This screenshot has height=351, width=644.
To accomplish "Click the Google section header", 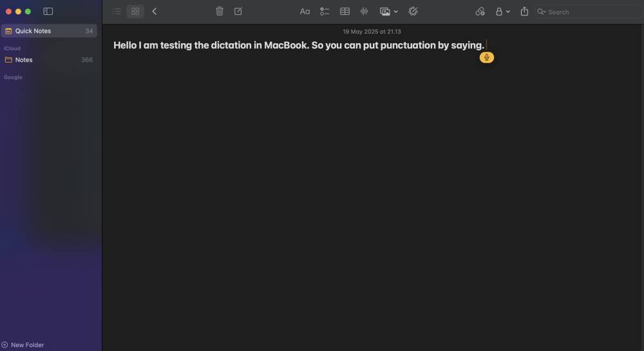I will pyautogui.click(x=13, y=77).
